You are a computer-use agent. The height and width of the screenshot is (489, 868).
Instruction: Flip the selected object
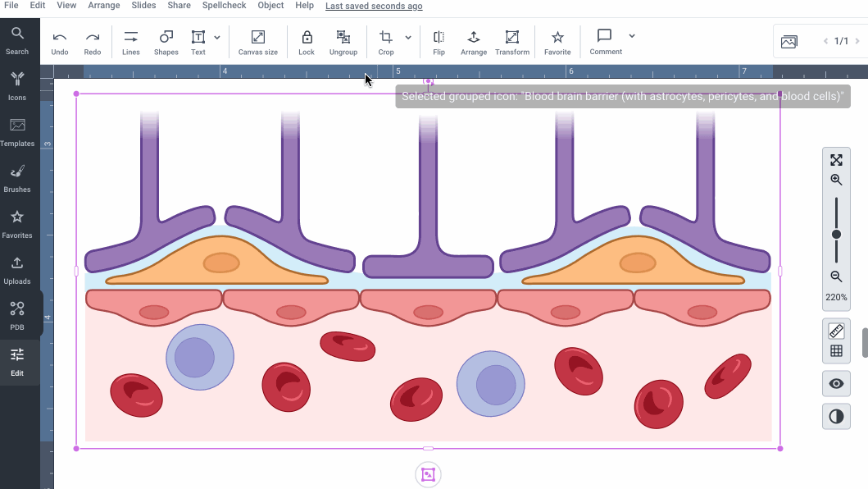click(x=439, y=42)
